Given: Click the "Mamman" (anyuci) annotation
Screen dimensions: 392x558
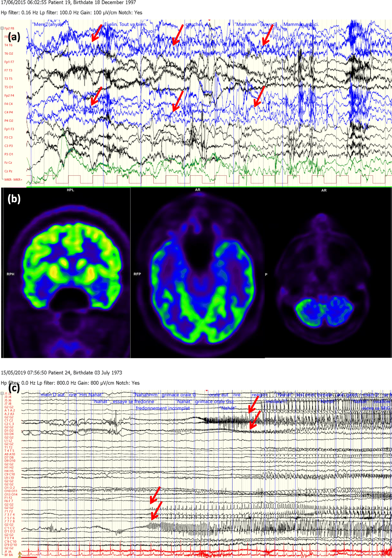Looking at the screenshot, I should 256,24.
